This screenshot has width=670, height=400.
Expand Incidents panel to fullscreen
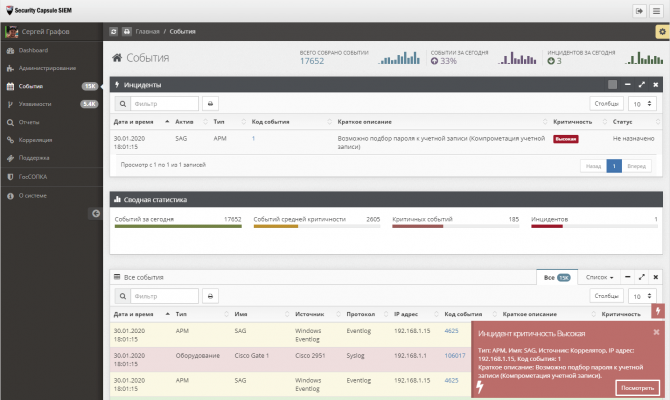click(641, 85)
